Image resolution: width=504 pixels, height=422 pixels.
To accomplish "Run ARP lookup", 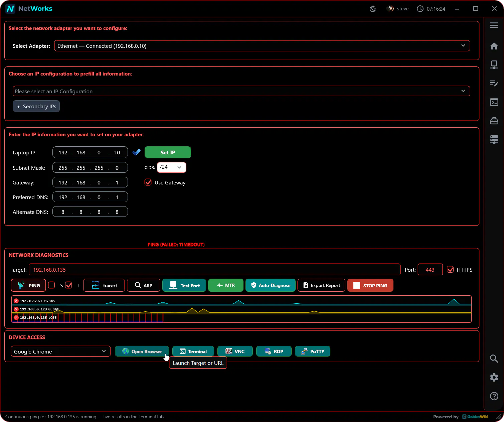I will tap(144, 285).
